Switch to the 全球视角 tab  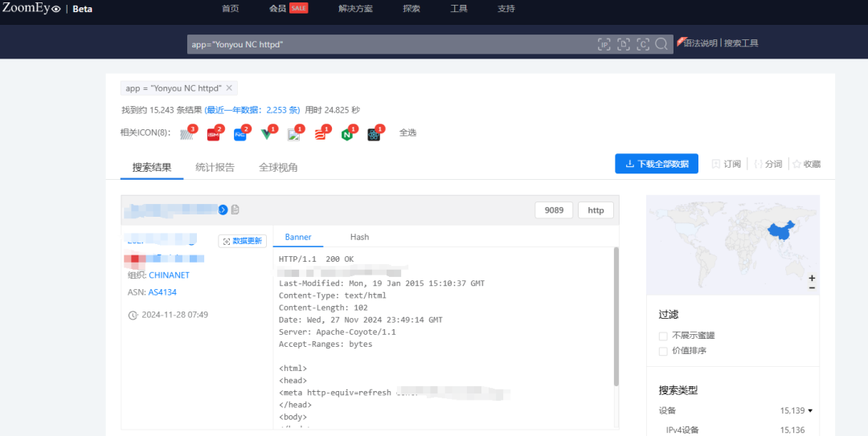(278, 168)
